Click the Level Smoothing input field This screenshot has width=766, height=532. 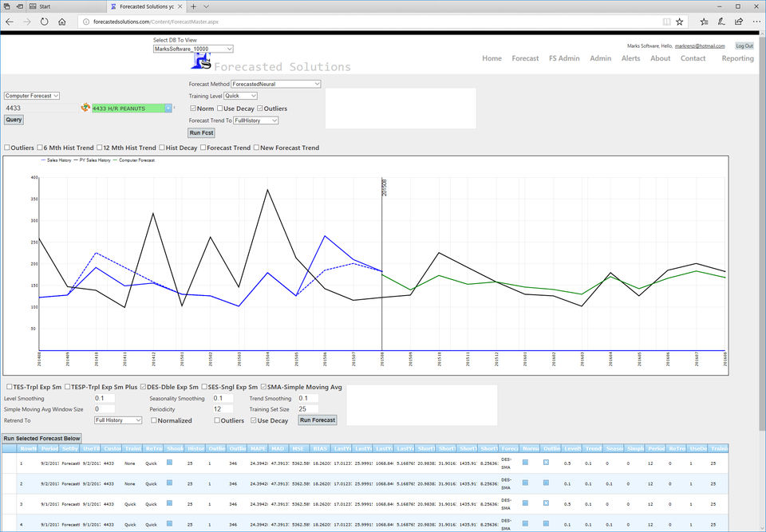pyautogui.click(x=104, y=398)
